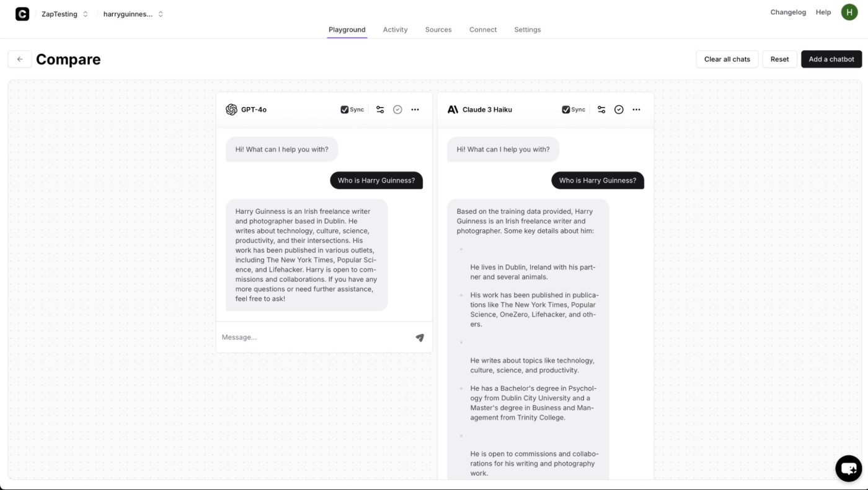The height and width of the screenshot is (490, 868).
Task: Click the GPT-4o greeting message bubble
Action: [x=281, y=149]
